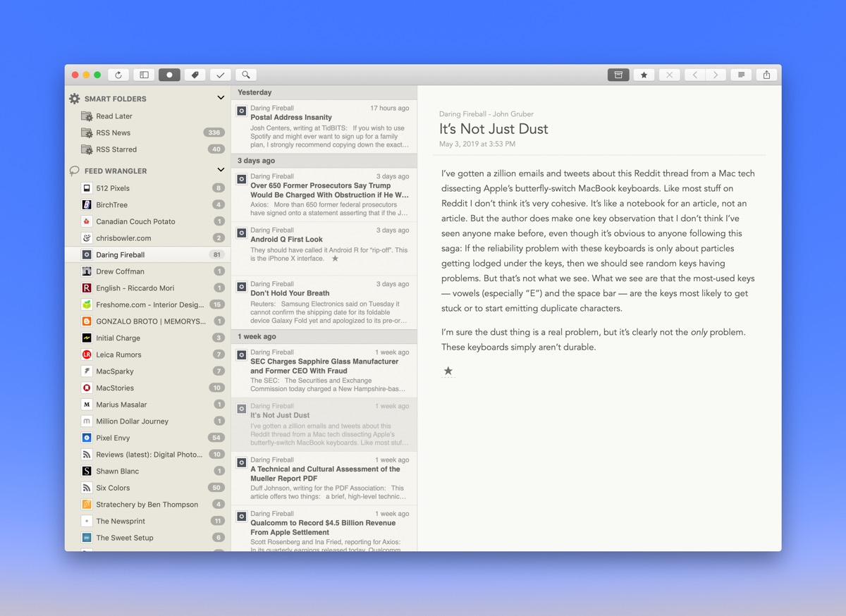Open the RSS News smart folder

[x=147, y=133]
